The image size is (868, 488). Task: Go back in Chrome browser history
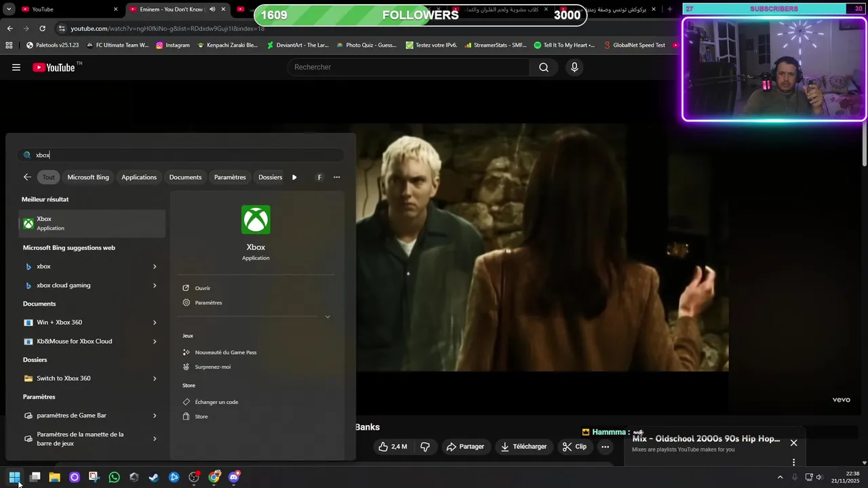(9, 28)
